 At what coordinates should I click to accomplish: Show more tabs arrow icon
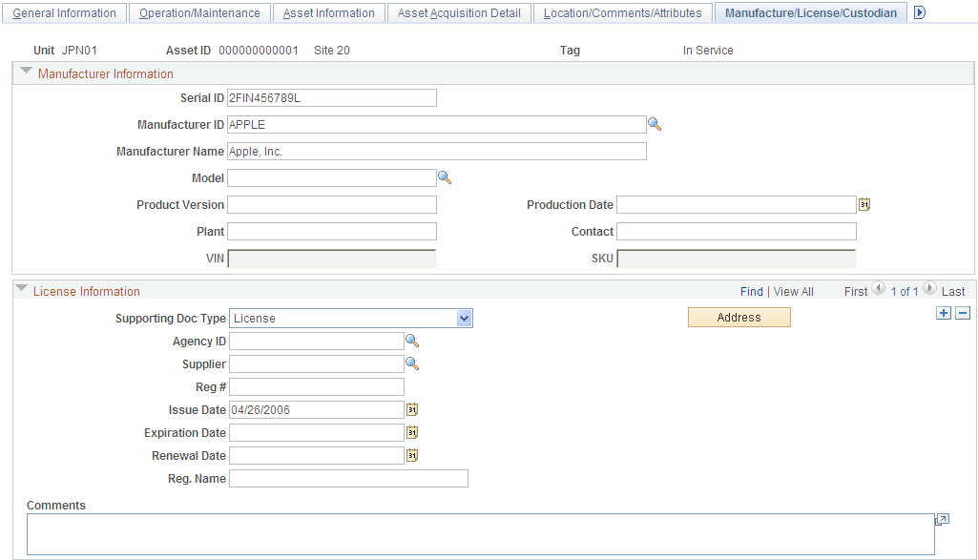(920, 12)
